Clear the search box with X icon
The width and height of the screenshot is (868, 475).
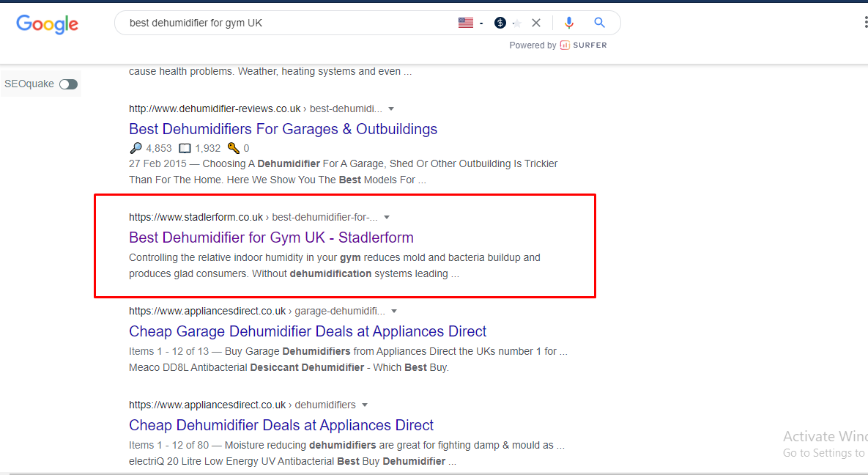coord(536,23)
